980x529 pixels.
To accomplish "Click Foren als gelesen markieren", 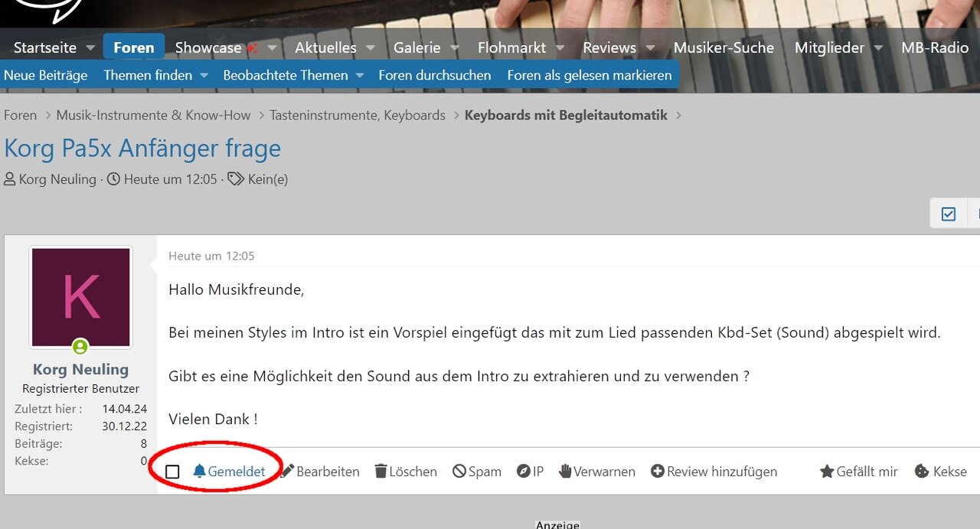I will 590,76.
